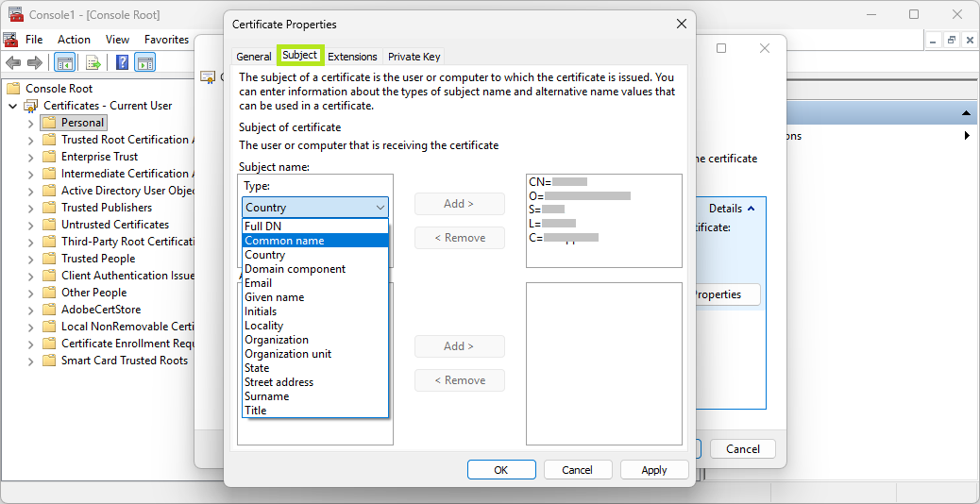Open the File menu
This screenshot has width=980, height=504.
click(x=34, y=40)
